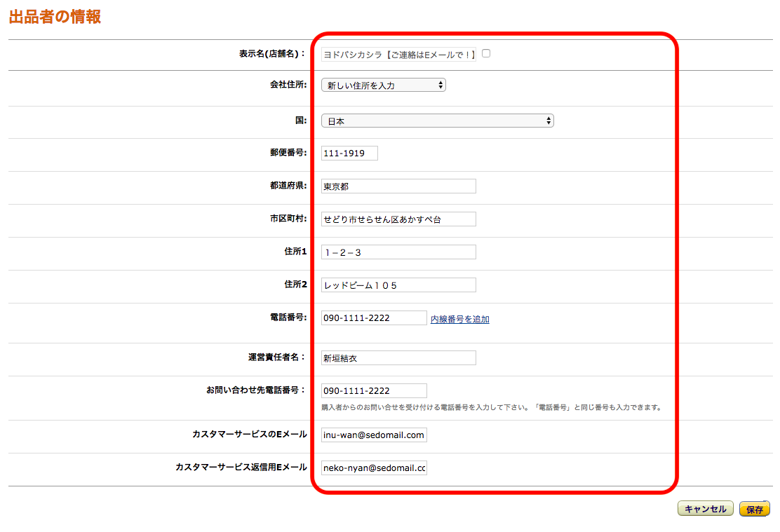Click the 市区町村 city input field
Screen dimensions: 780x532
pyautogui.click(x=398, y=219)
